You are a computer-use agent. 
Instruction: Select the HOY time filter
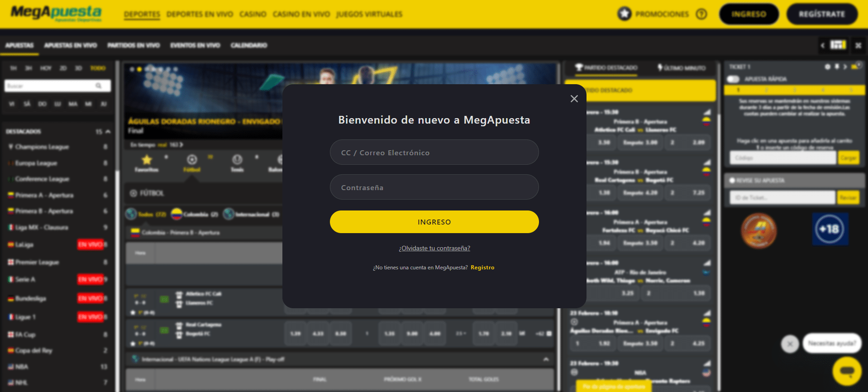pyautogui.click(x=46, y=68)
